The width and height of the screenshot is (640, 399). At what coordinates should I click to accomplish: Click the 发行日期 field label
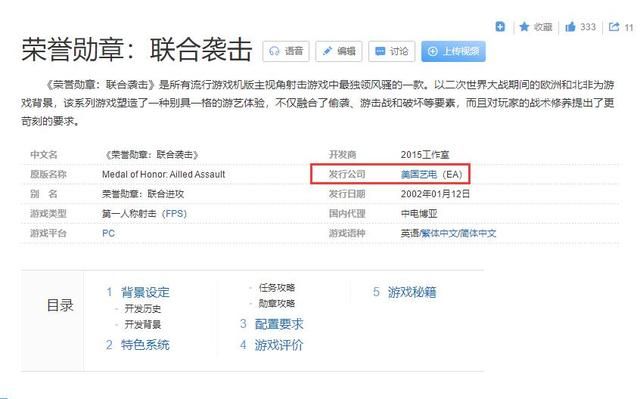(x=347, y=194)
